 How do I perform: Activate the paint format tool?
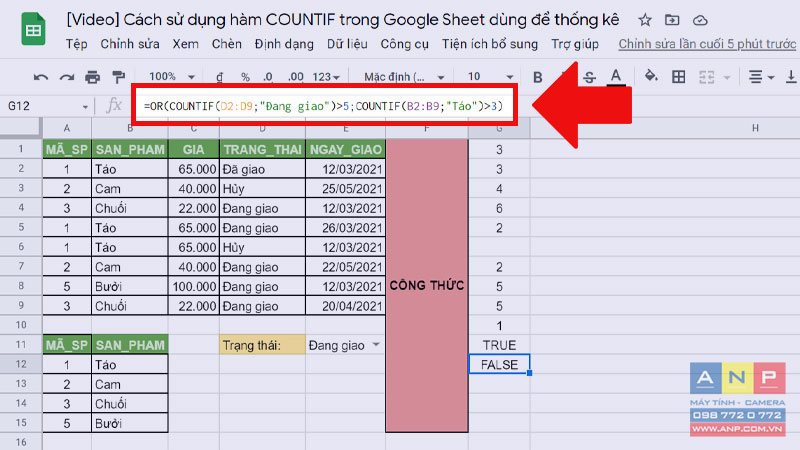(118, 77)
